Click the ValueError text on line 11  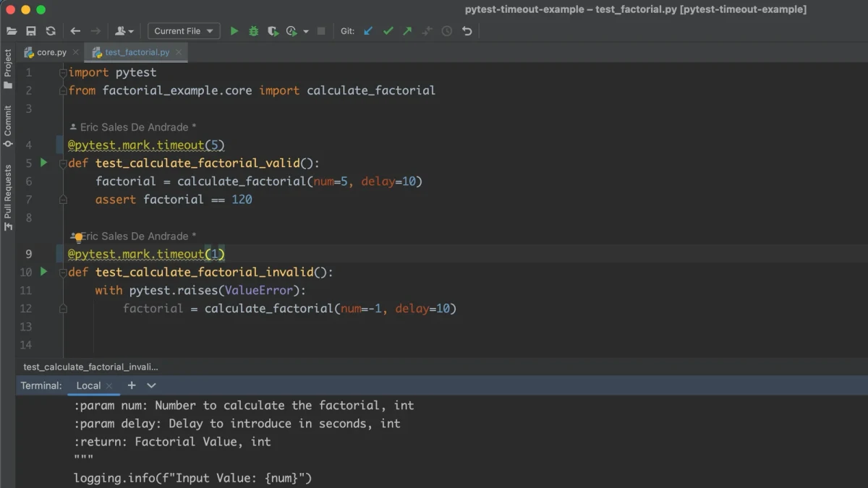[259, 291]
